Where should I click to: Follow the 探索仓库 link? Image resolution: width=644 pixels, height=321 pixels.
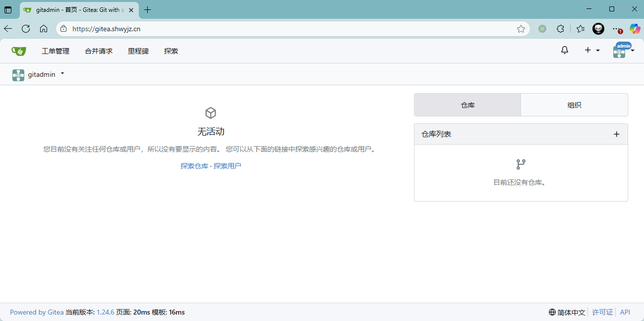point(194,166)
